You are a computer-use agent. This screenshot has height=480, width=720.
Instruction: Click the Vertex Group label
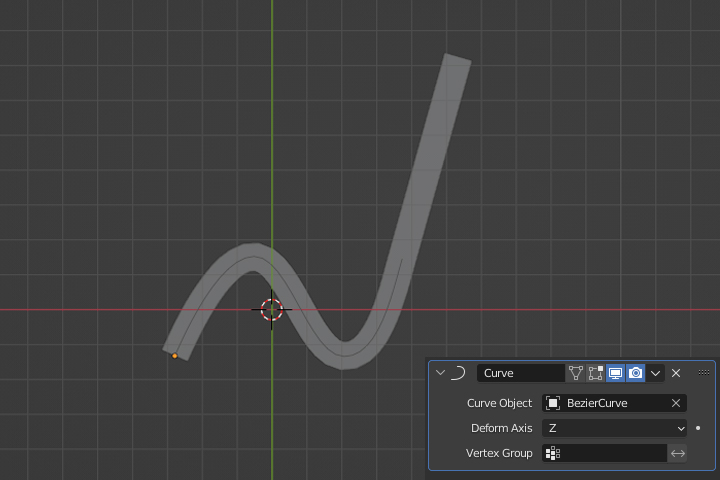[x=499, y=453]
